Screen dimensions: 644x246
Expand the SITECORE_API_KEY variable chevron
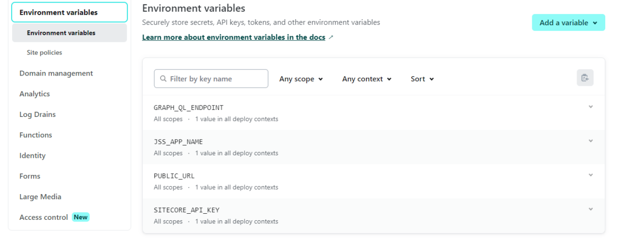(x=591, y=209)
